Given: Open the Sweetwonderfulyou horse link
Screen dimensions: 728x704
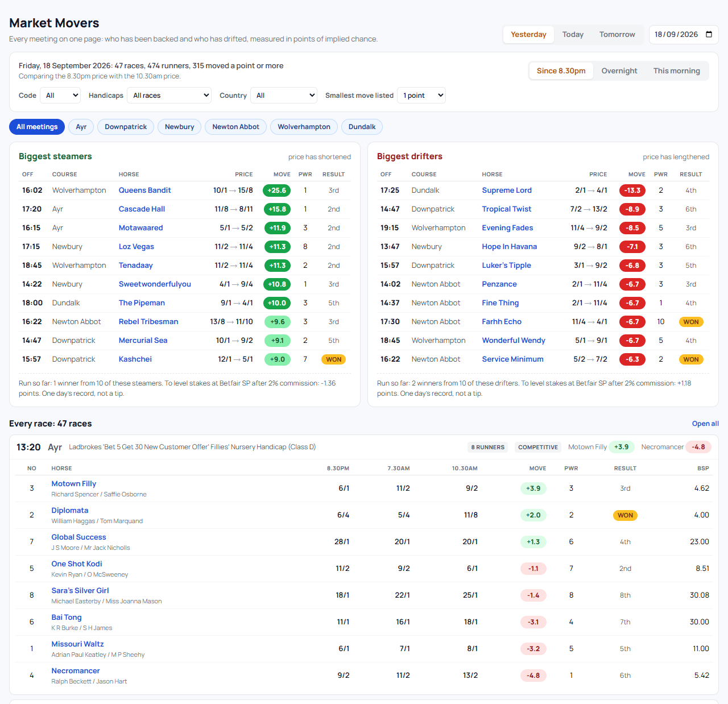Looking at the screenshot, I should coord(155,284).
